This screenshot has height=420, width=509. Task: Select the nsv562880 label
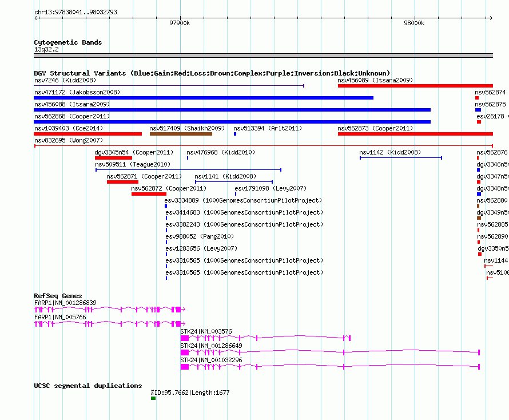click(x=492, y=200)
